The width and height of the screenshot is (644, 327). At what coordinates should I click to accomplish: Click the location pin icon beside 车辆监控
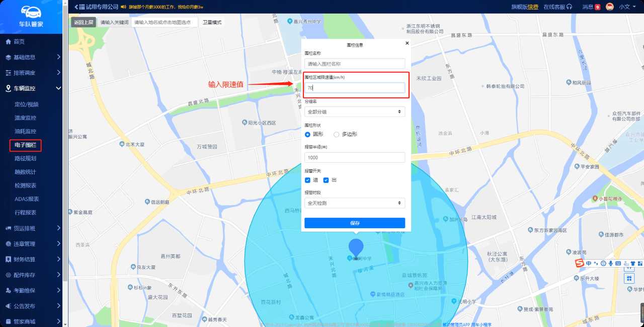click(x=8, y=89)
